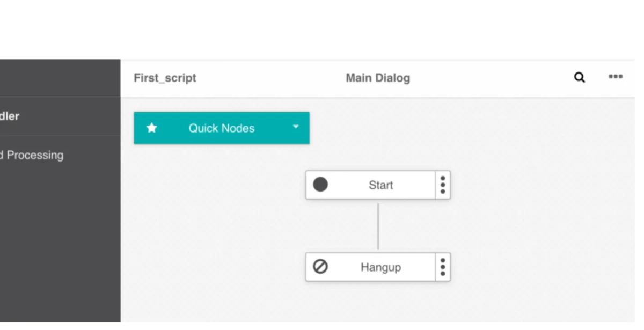Click the Main Dialog title
Viewport: 644px width, 330px height.
[x=378, y=78]
